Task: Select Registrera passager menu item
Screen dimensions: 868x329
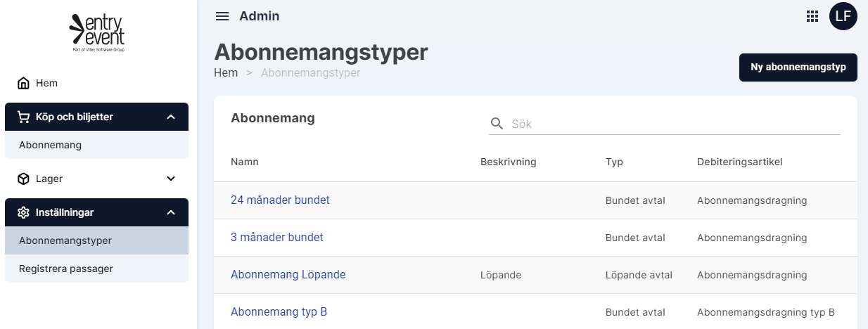Action: point(66,269)
